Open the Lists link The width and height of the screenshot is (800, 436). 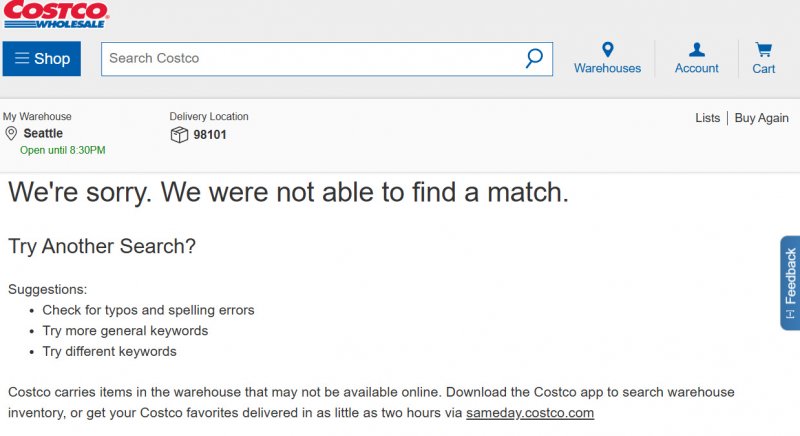[707, 118]
